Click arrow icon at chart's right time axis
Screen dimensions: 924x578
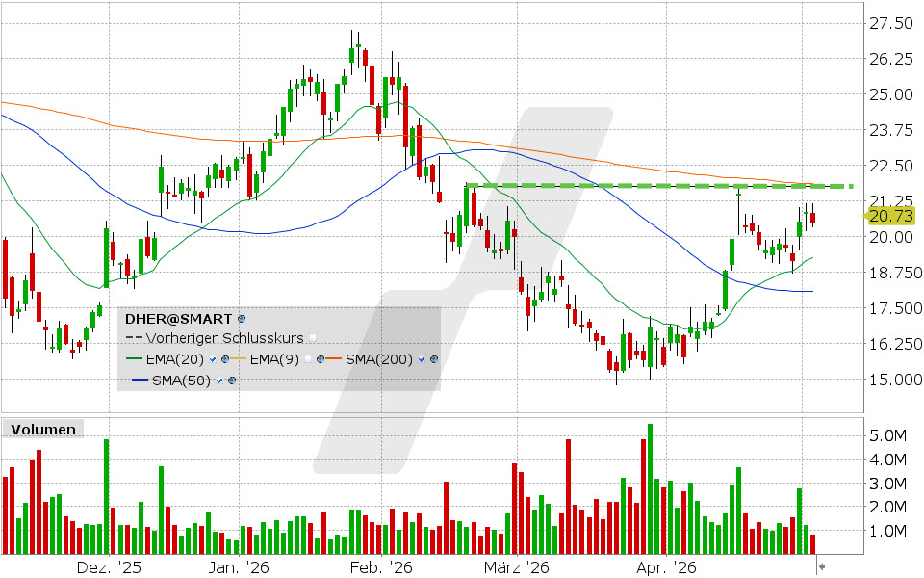pyautogui.click(x=821, y=567)
